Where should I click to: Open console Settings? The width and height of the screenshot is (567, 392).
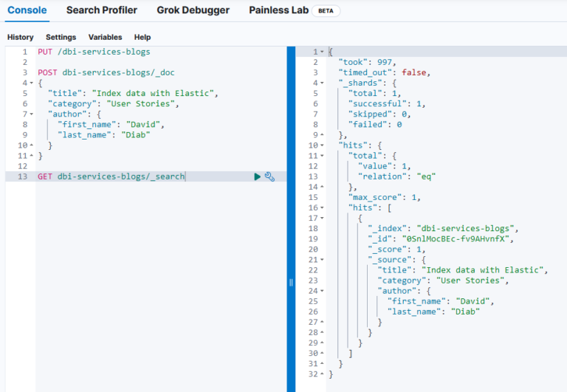(x=61, y=37)
